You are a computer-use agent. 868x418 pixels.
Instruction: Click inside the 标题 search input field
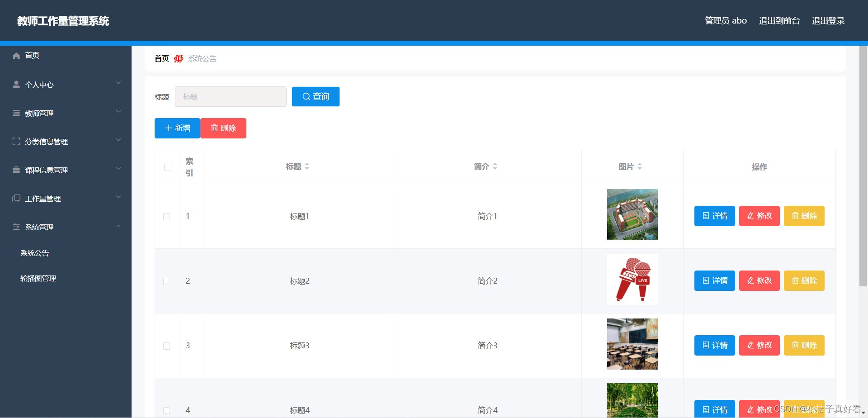[231, 96]
